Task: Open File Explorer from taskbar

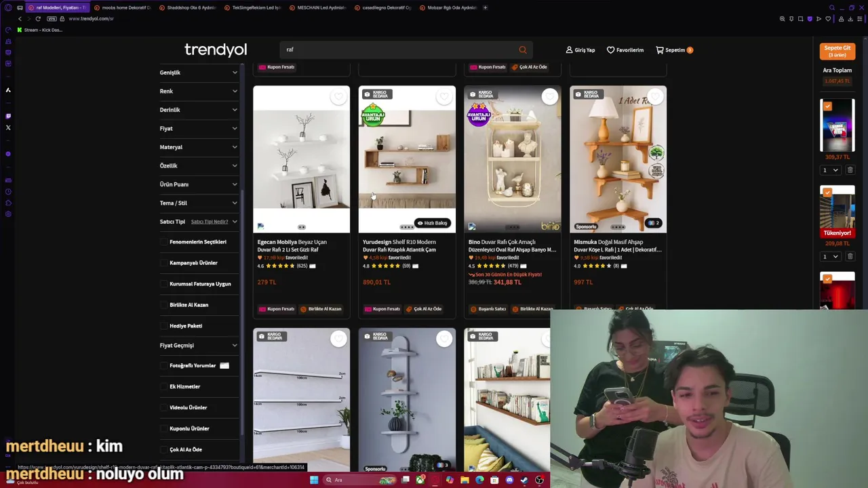Action: (x=465, y=480)
